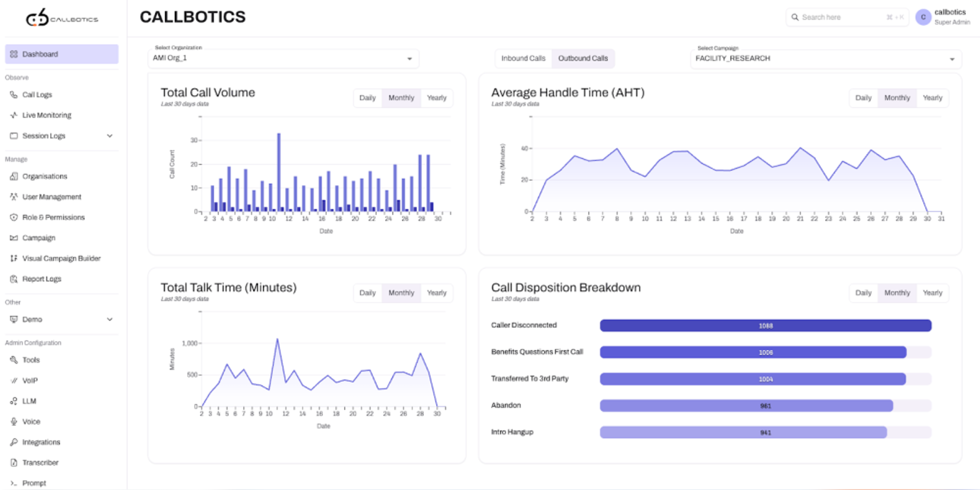The height and width of the screenshot is (490, 980).
Task: Set Call Disposition Breakdown to Daily
Action: 864,293
